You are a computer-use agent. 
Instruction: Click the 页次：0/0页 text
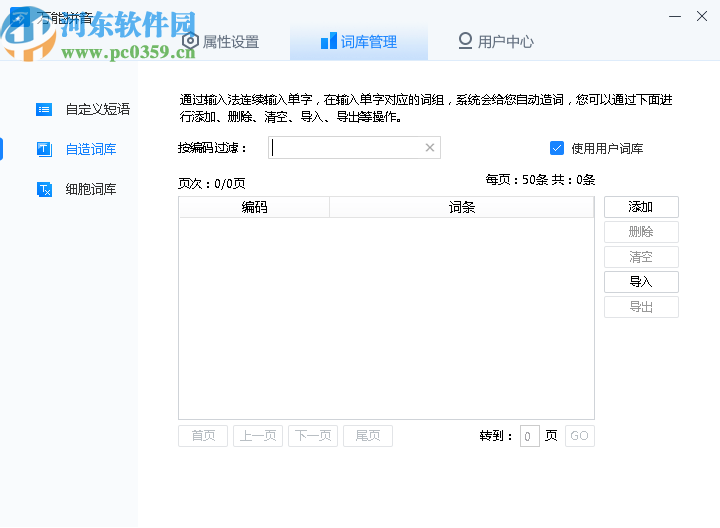pyautogui.click(x=212, y=184)
